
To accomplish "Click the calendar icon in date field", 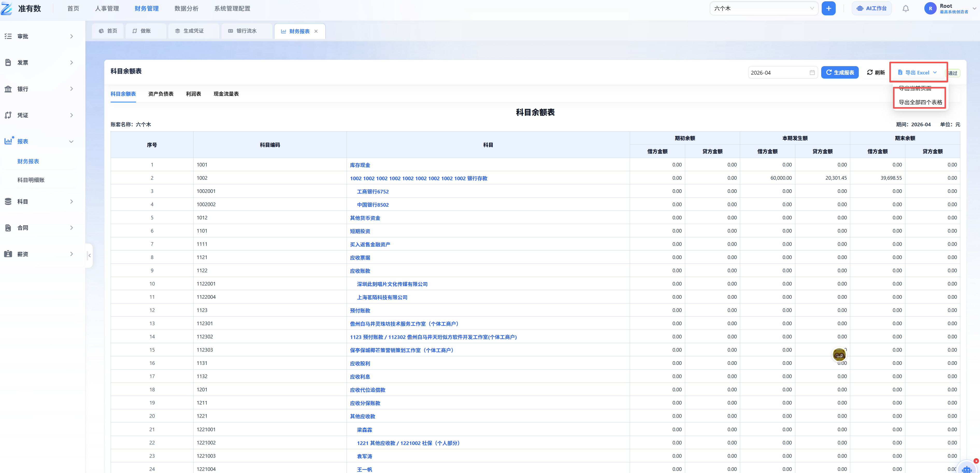I will 812,73.
